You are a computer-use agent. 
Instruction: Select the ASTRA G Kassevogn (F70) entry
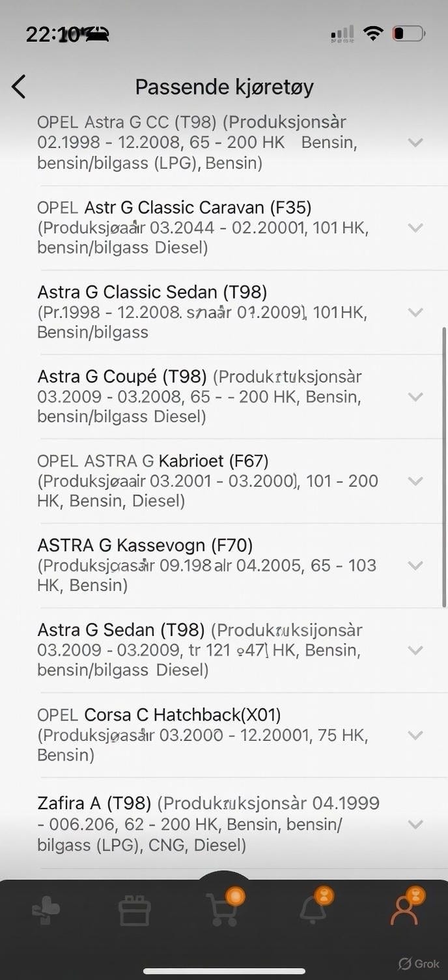click(x=224, y=565)
